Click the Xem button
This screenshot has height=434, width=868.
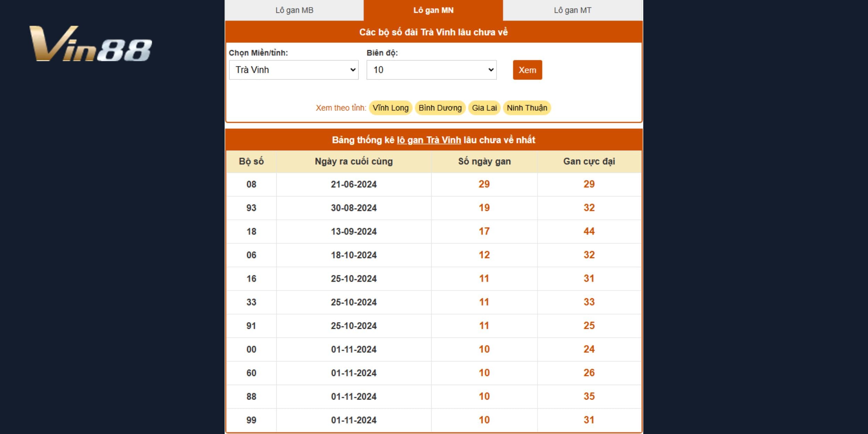(527, 70)
